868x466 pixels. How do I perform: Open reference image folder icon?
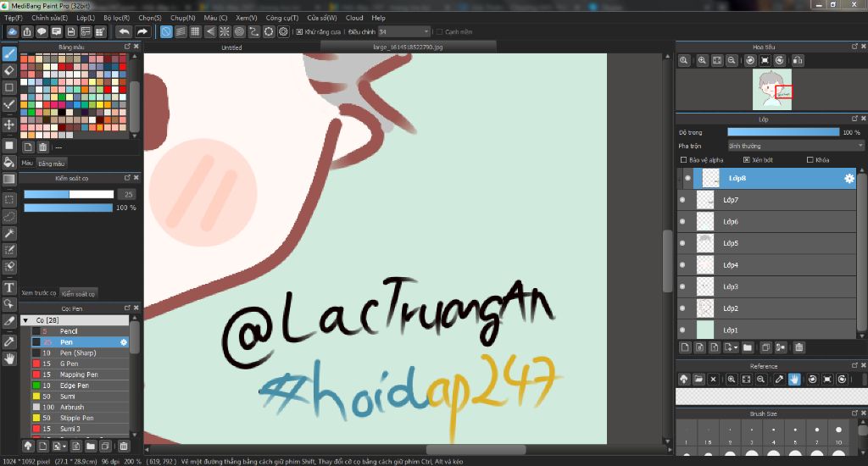click(x=698, y=379)
